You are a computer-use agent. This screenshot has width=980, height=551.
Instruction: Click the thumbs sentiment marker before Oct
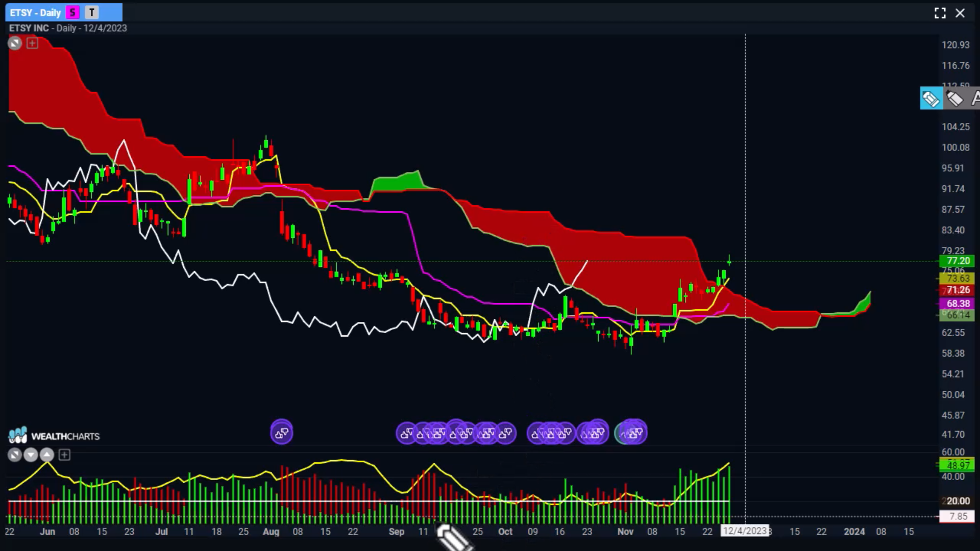(x=505, y=434)
